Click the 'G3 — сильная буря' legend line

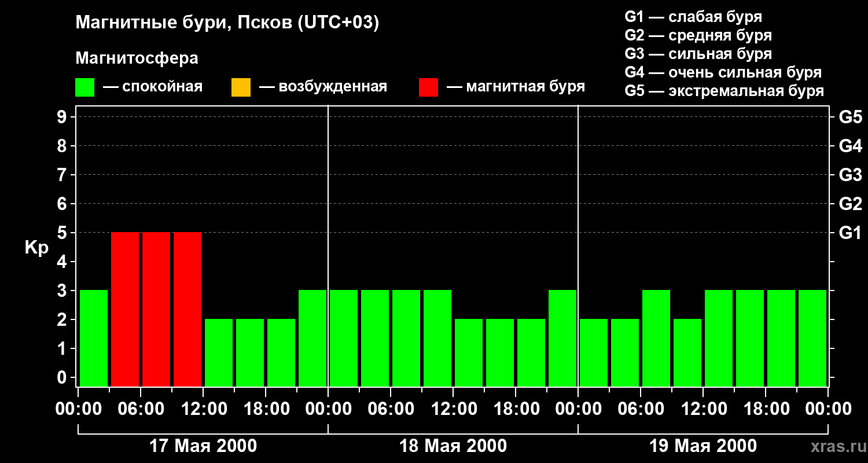tap(698, 54)
